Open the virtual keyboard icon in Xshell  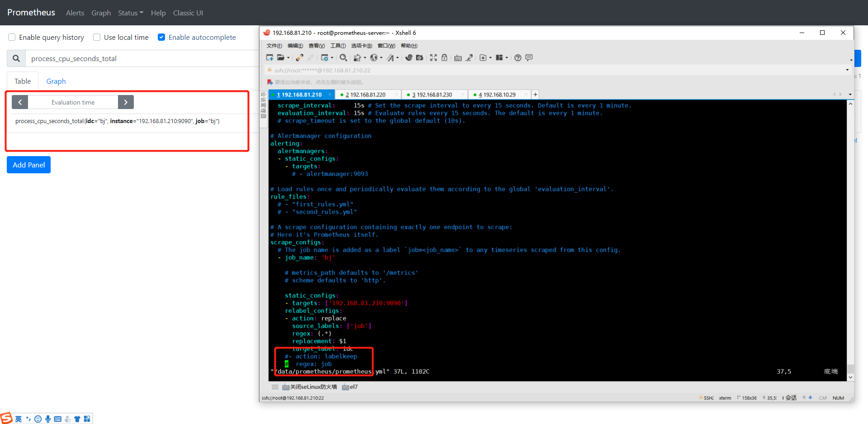coord(458,57)
